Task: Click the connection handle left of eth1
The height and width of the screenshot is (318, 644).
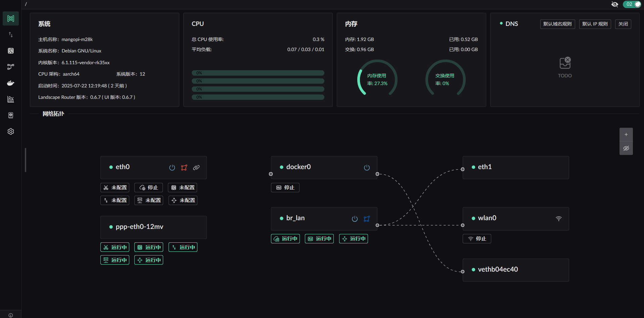Action: point(463,169)
